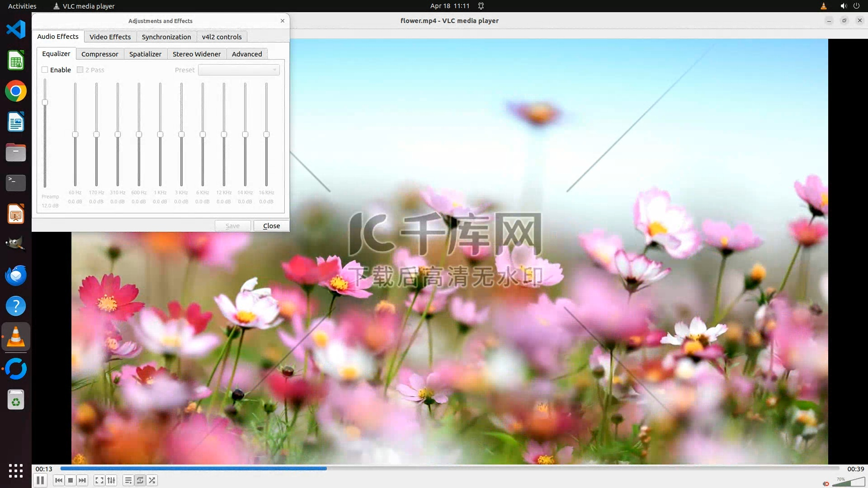
Task: Click the stop playback button
Action: tap(71, 480)
